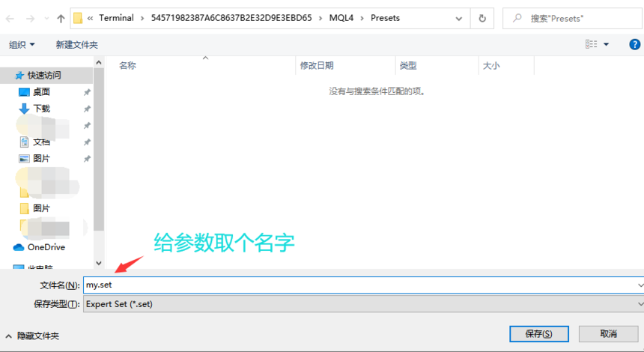Open the 下载 downloads folder
This screenshot has height=352, width=644.
pos(41,109)
